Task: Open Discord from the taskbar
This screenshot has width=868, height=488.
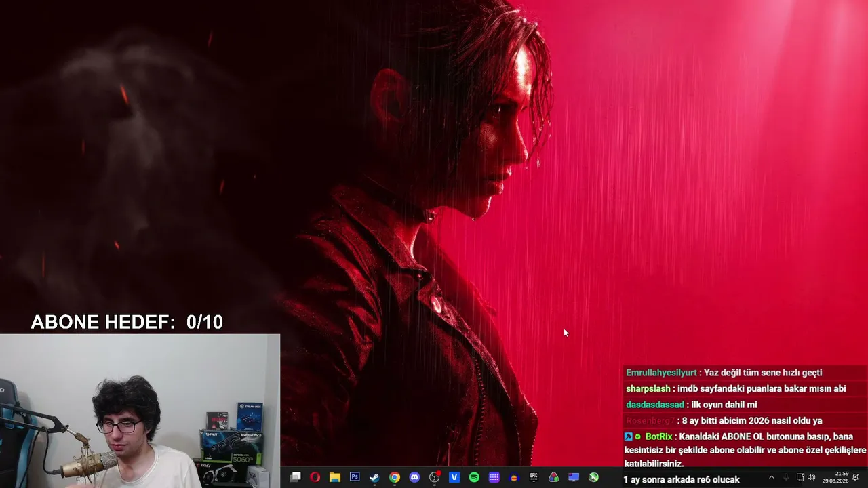Action: tap(414, 477)
